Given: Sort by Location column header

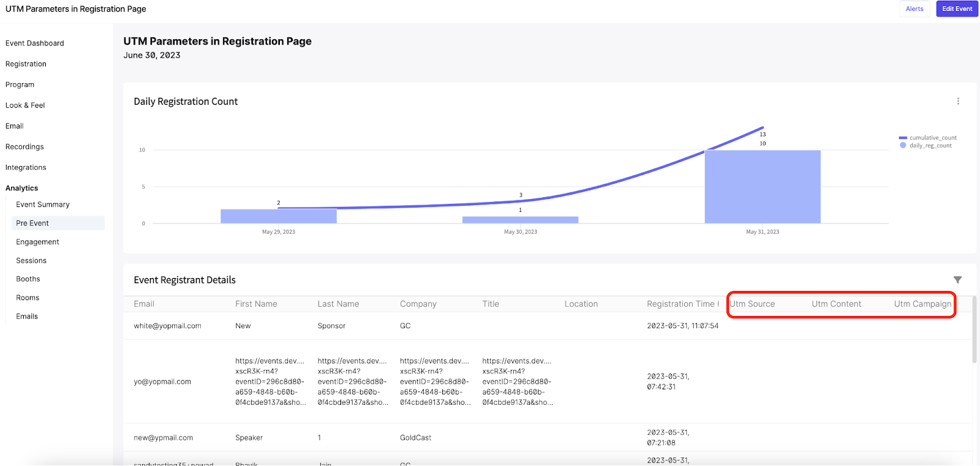Looking at the screenshot, I should pyautogui.click(x=581, y=304).
